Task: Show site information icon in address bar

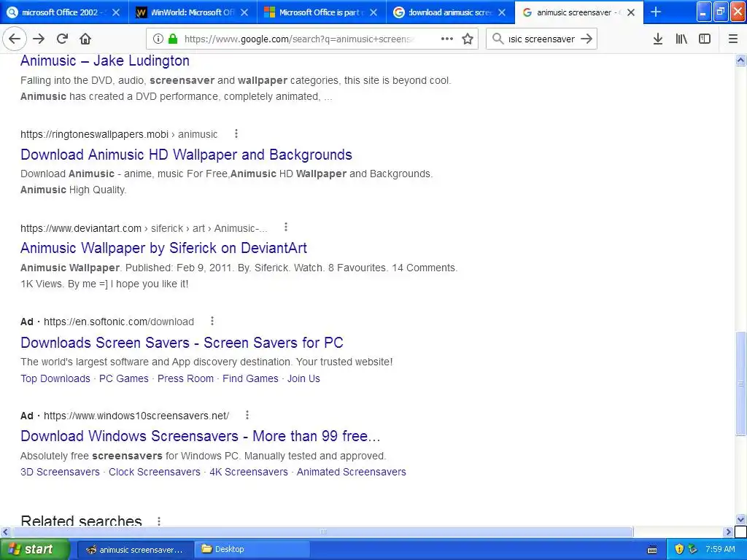Action: pyautogui.click(x=158, y=39)
